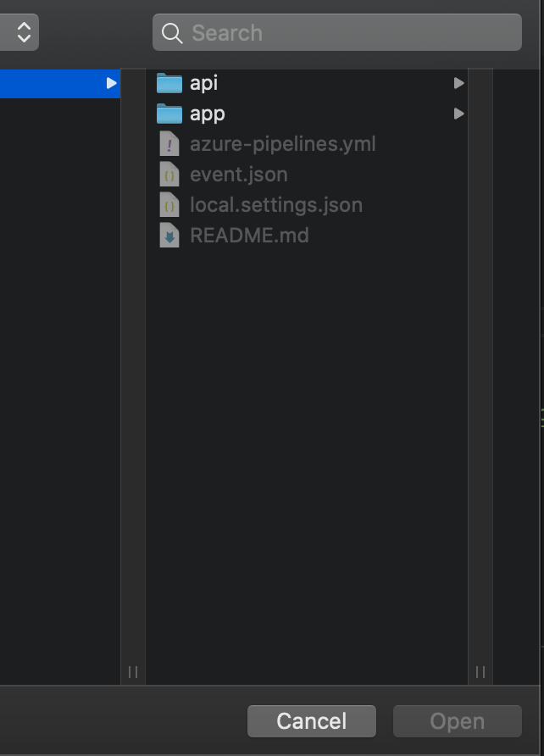The image size is (544, 756).
Task: Click the disclosure arrow on the selected row
Action: click(111, 84)
